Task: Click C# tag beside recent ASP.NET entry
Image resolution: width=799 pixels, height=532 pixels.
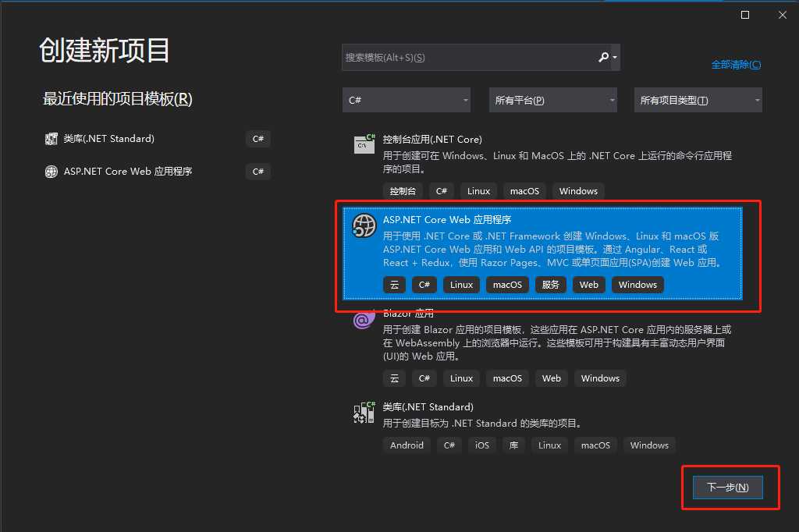Action: point(257,172)
